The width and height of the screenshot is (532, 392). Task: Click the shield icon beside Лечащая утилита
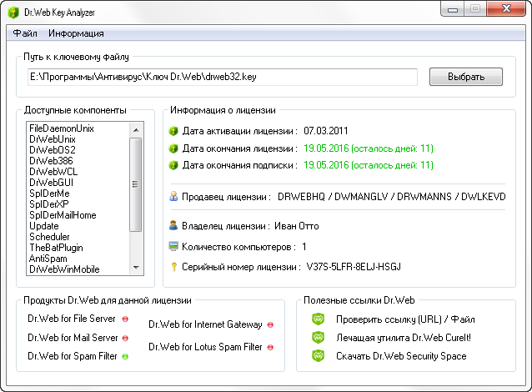(319, 337)
